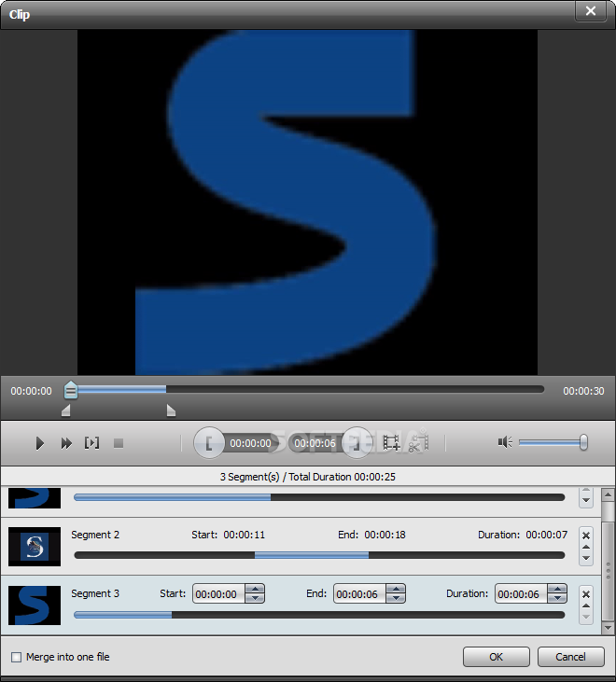Close the Clip dialog

pos(590,10)
